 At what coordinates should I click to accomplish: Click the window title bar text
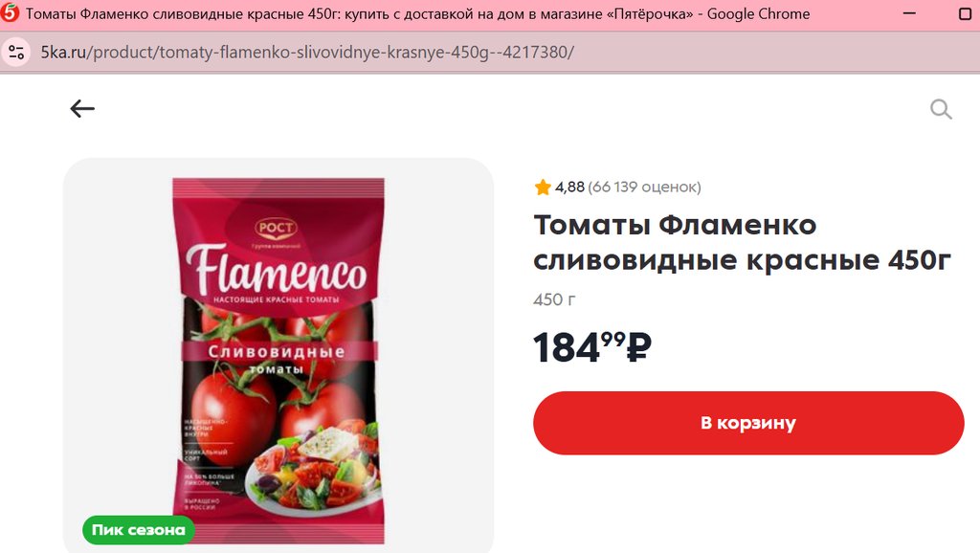point(417,13)
